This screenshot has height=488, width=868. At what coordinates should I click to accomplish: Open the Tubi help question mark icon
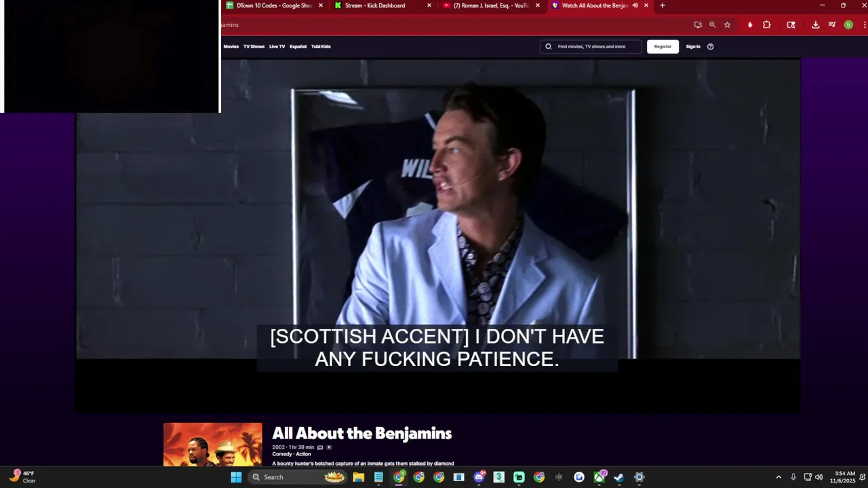(x=710, y=46)
